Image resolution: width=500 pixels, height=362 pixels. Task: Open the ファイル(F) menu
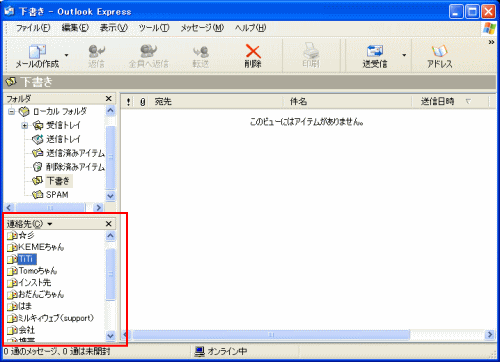coord(33,28)
